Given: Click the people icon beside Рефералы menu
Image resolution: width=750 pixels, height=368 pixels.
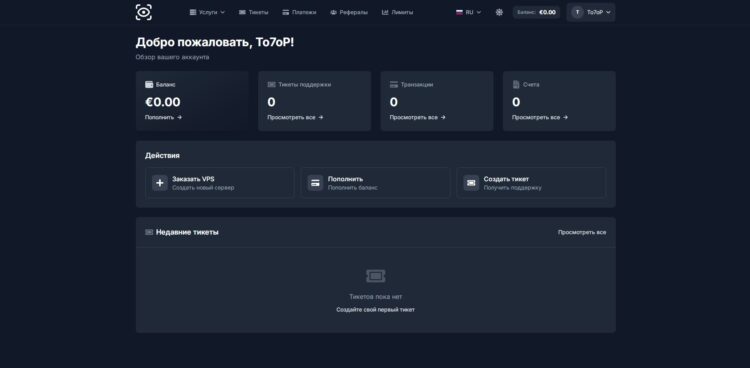Looking at the screenshot, I should pos(333,12).
